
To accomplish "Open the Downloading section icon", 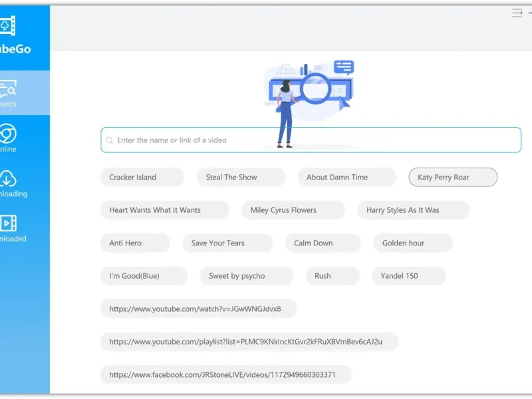I will click(x=8, y=180).
